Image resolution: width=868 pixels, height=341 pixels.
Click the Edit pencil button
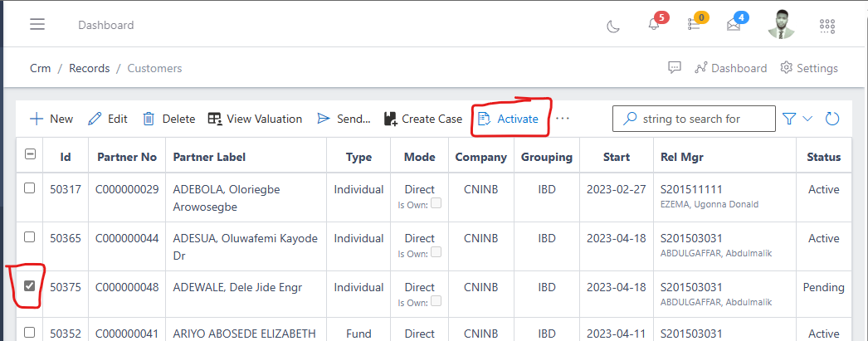[x=108, y=119]
